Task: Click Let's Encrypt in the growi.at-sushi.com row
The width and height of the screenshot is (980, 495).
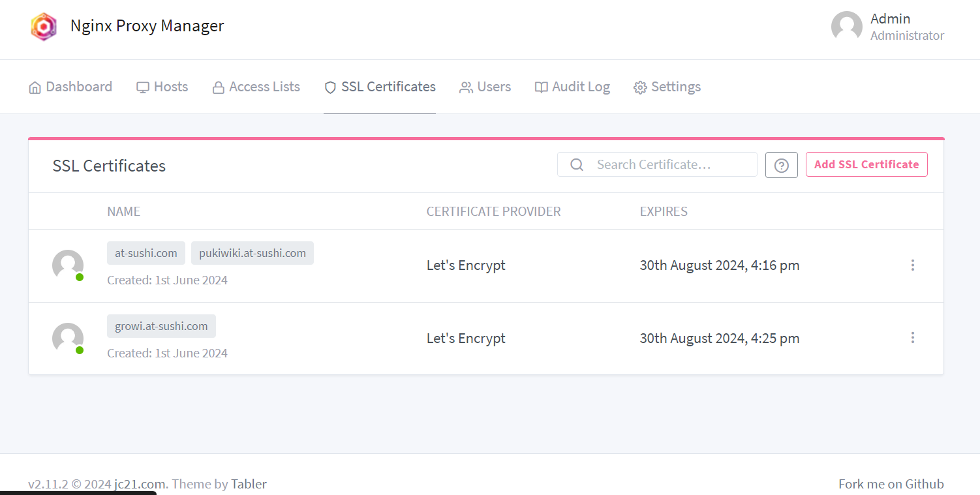Action: [x=466, y=338]
